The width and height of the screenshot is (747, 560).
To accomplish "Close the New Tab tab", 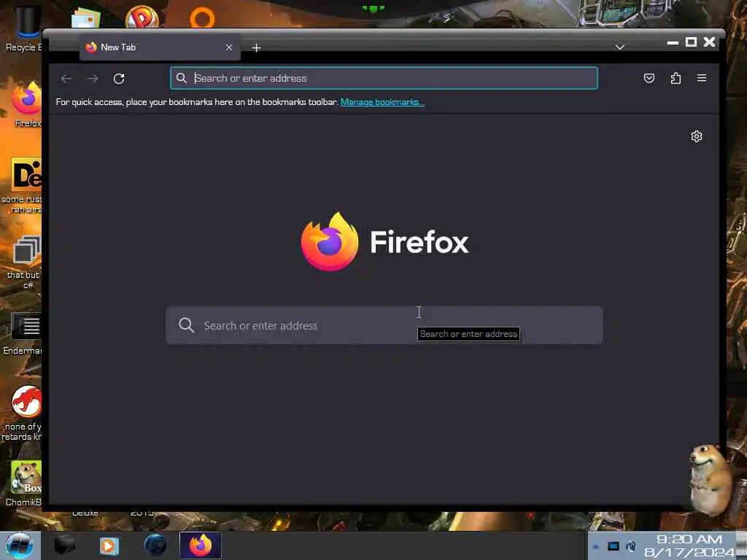I will (229, 47).
